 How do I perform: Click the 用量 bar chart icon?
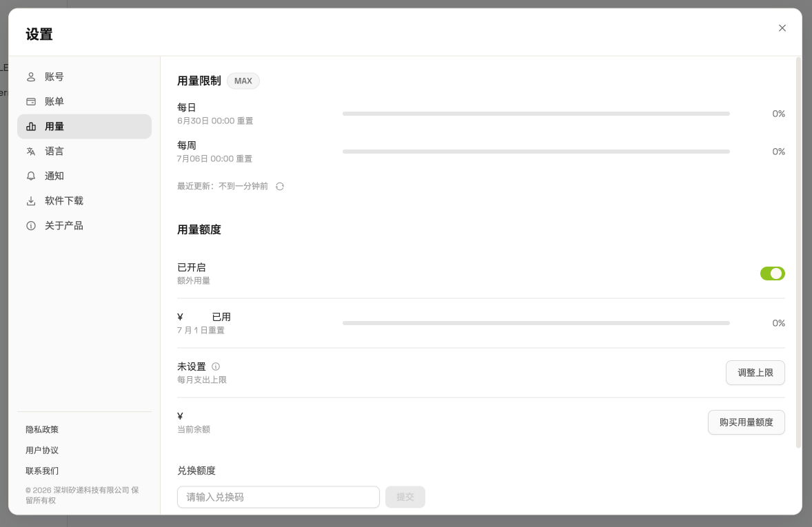pos(31,126)
